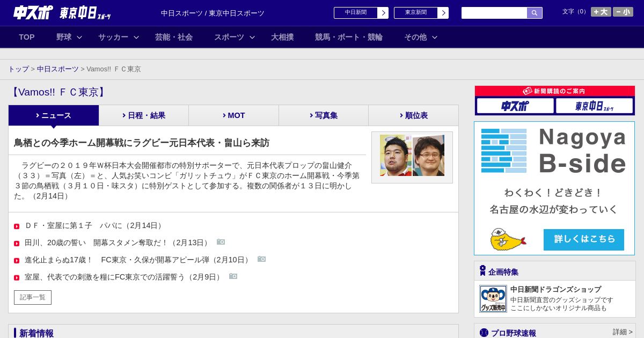
Task: Open article 進化止まらぬ17歳 久保
Action: (x=138, y=260)
